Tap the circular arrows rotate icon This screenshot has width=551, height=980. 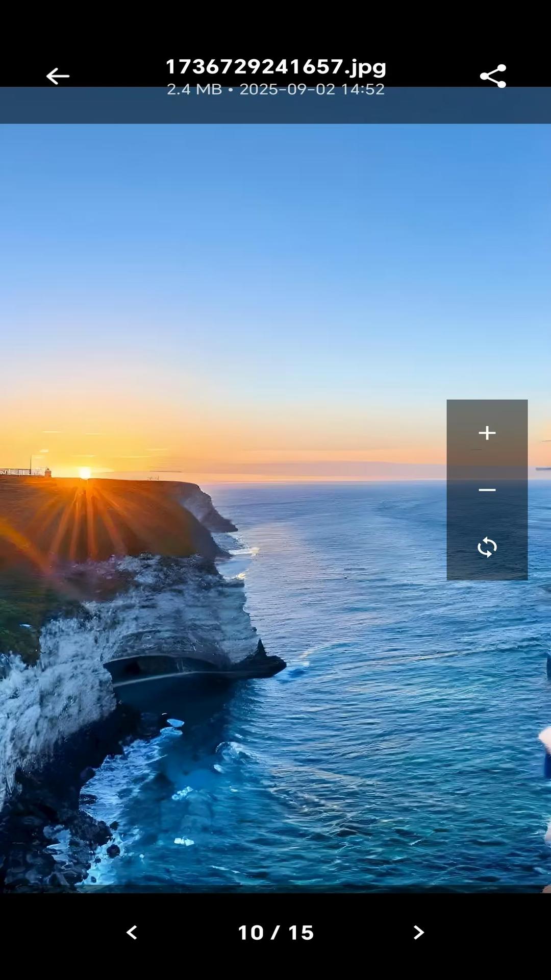click(487, 547)
